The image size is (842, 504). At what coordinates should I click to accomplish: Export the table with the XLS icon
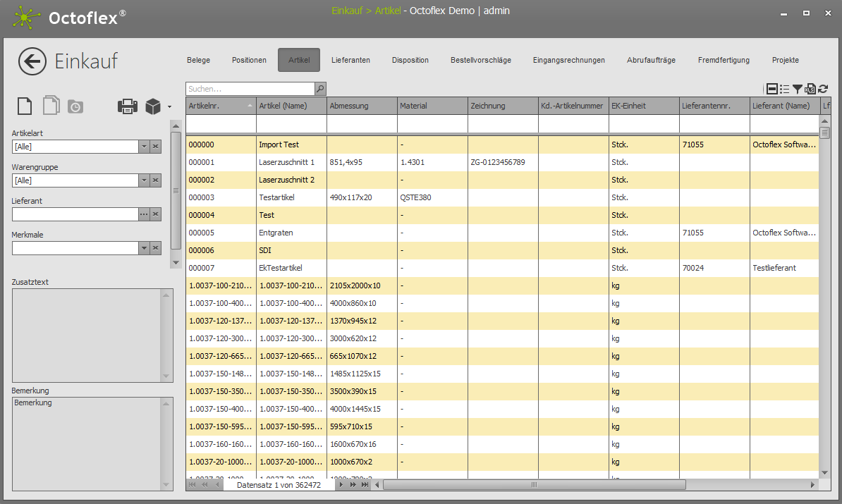pos(810,89)
